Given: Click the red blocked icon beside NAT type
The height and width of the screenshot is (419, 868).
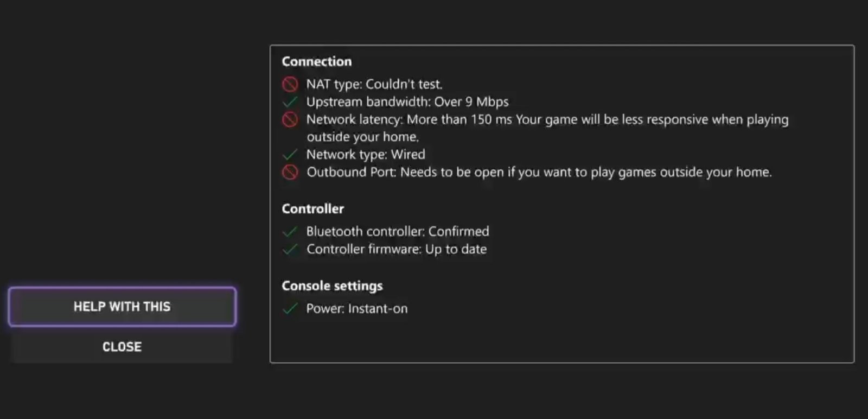Looking at the screenshot, I should 290,84.
